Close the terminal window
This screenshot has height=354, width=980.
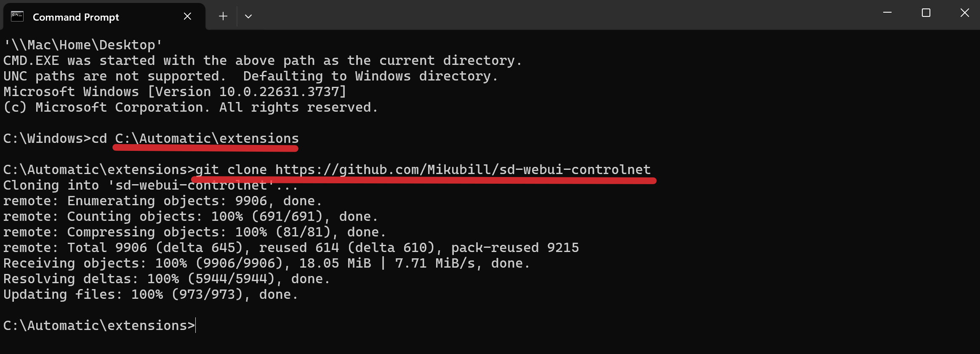click(x=964, y=13)
